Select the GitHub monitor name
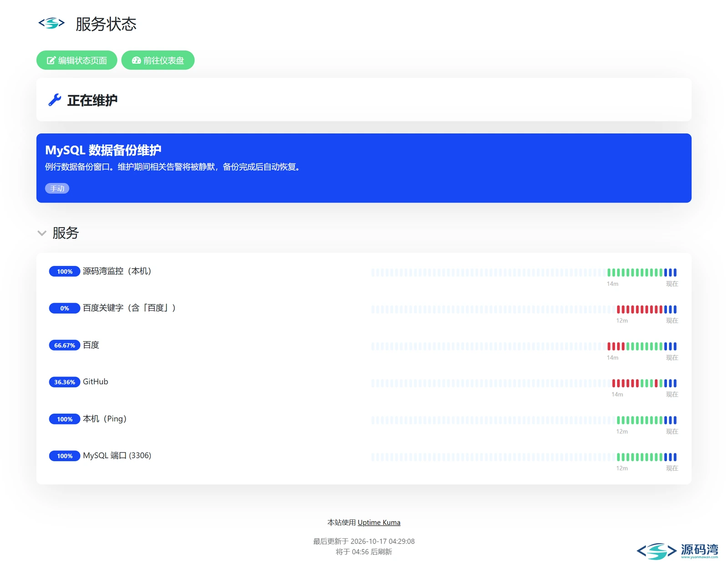This screenshot has width=728, height=569. point(96,381)
